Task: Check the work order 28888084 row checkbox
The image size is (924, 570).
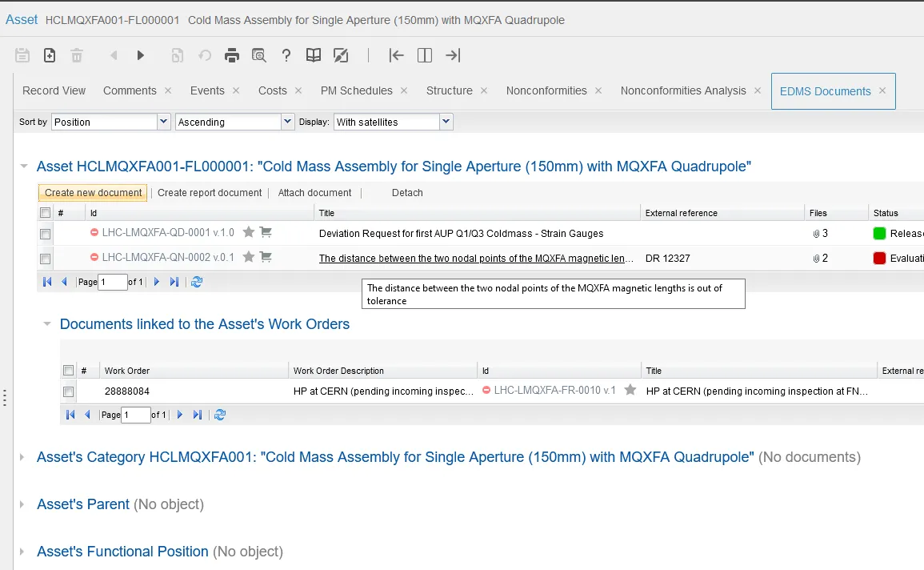Action: [x=68, y=391]
